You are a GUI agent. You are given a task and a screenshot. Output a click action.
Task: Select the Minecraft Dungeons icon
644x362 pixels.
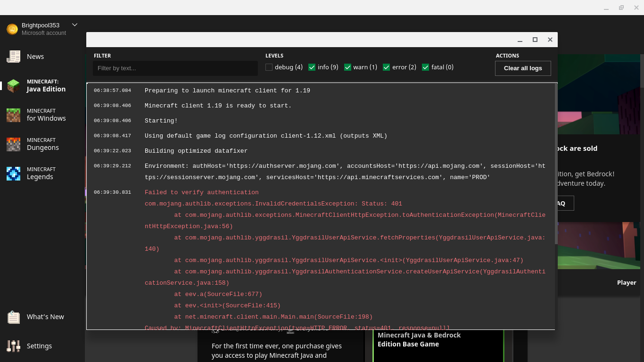[13, 144]
